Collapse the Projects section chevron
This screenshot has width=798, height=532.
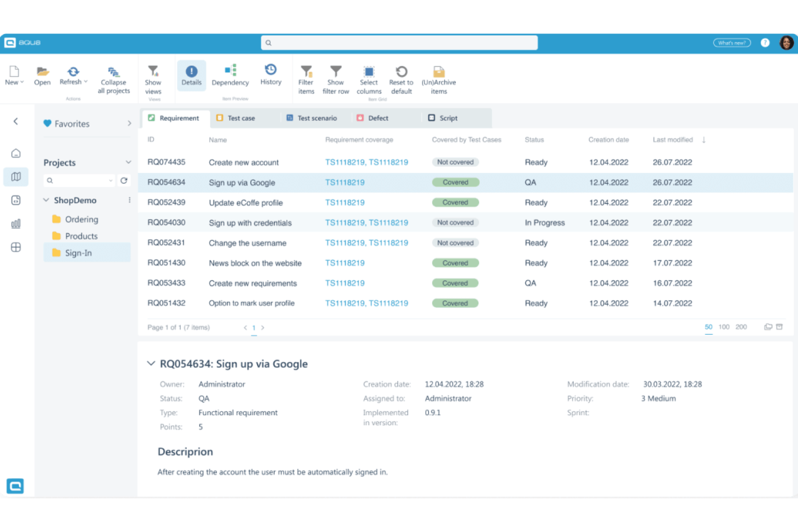[x=128, y=162]
